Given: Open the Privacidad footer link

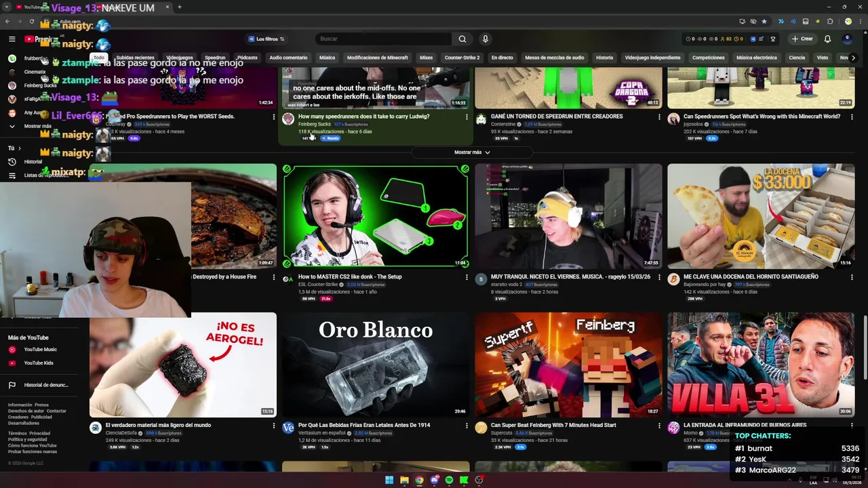Looking at the screenshot, I should coord(39,433).
